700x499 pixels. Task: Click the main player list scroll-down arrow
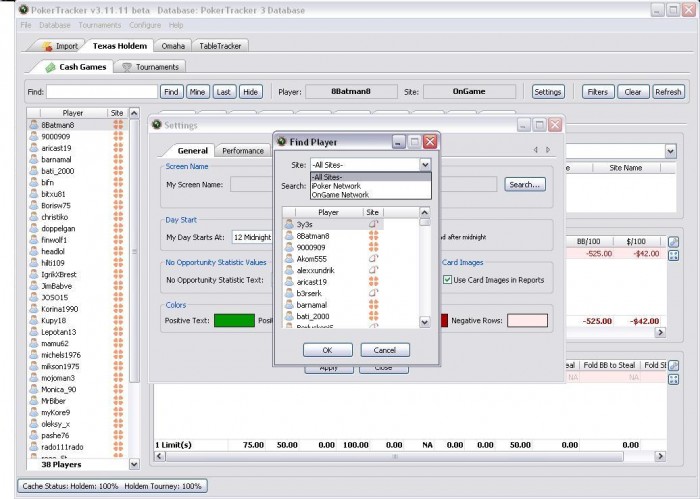[134, 464]
